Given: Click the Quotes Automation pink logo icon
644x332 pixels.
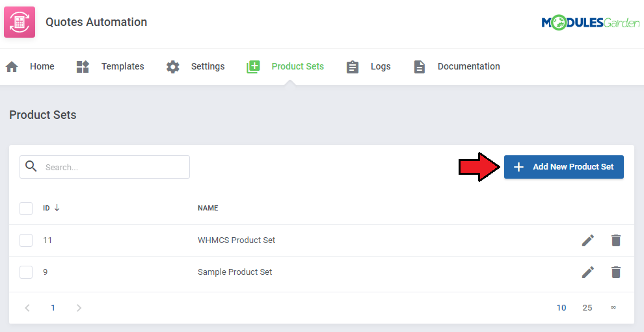Looking at the screenshot, I should (20, 22).
